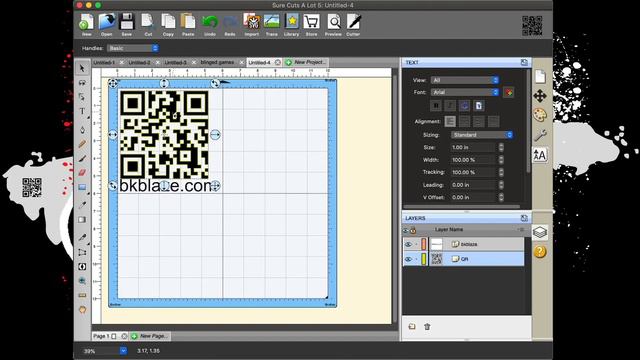
Task: Switch to the Untitled-1 tab
Action: tap(104, 62)
